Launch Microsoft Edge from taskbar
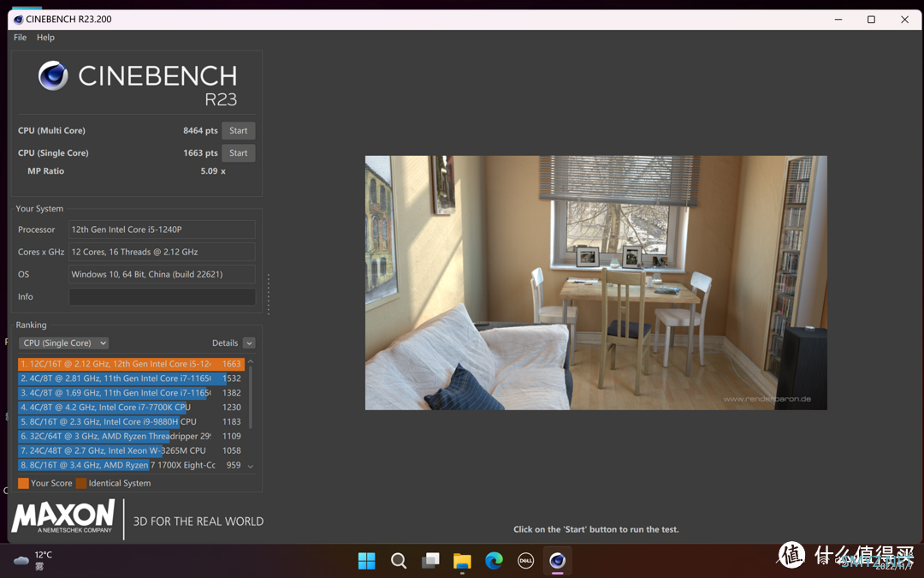The width and height of the screenshot is (924, 578). (x=494, y=560)
